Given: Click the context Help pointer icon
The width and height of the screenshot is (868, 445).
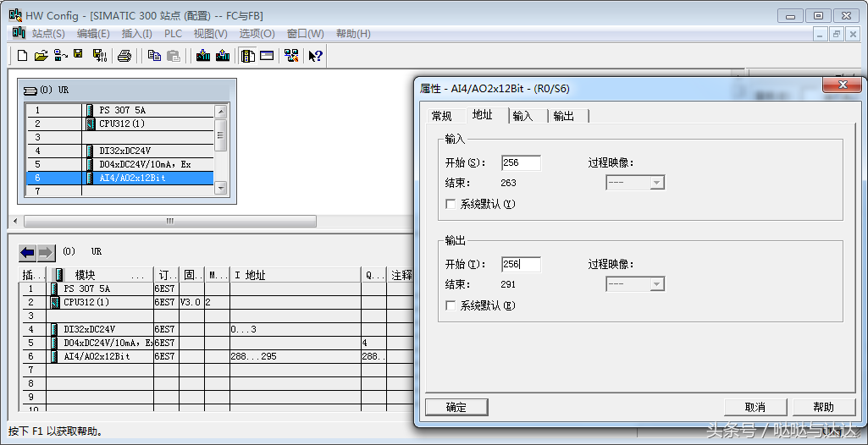Looking at the screenshot, I should [316, 55].
